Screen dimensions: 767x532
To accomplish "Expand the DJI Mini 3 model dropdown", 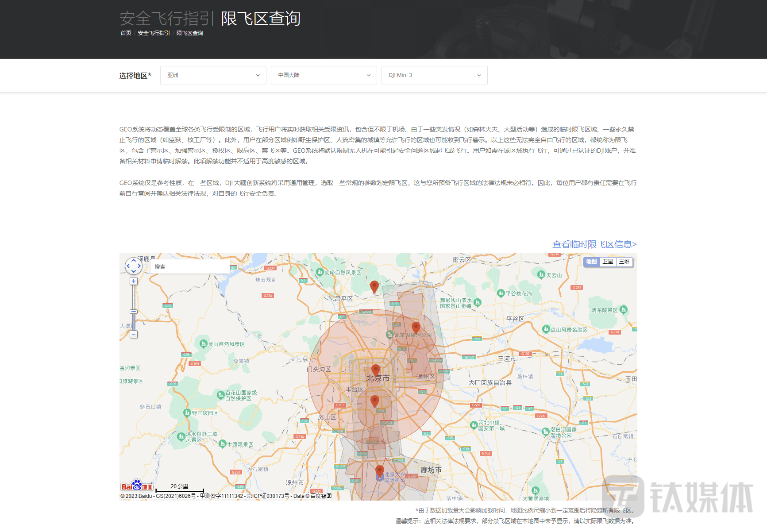I will [434, 75].
